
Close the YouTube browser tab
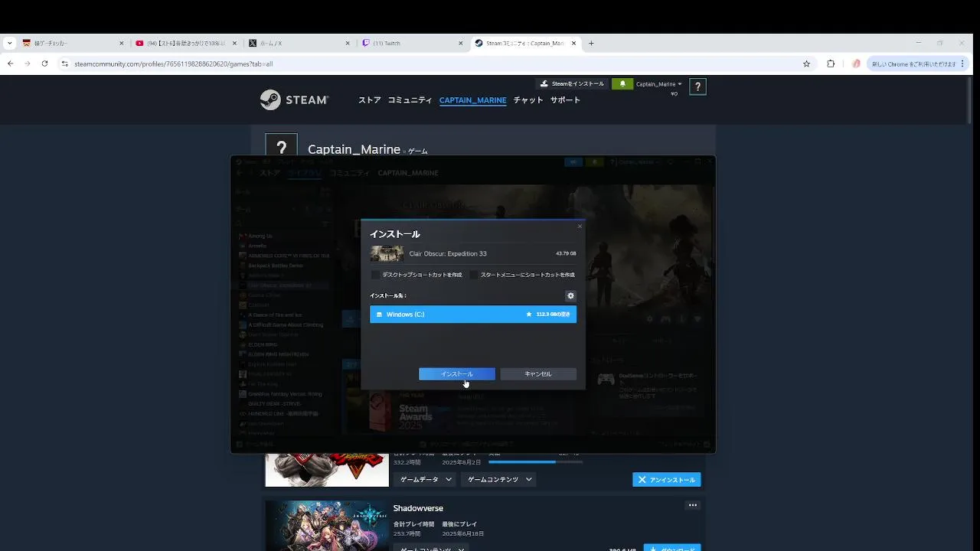click(234, 44)
